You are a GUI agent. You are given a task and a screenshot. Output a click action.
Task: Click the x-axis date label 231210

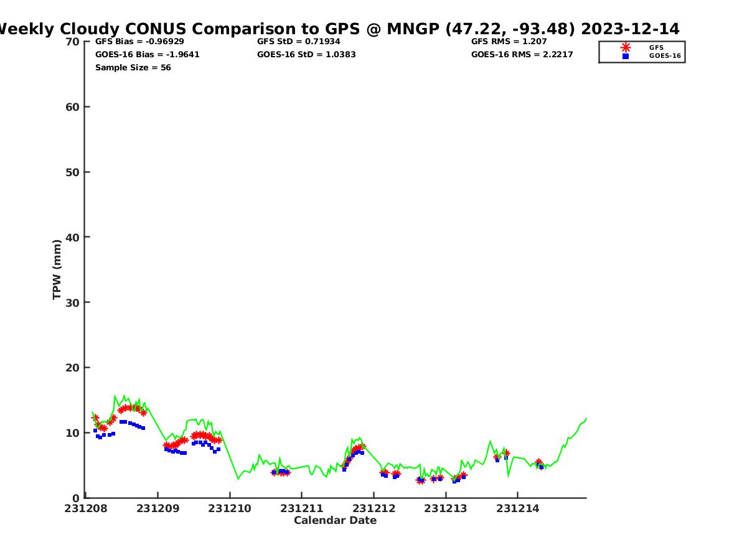(x=230, y=508)
